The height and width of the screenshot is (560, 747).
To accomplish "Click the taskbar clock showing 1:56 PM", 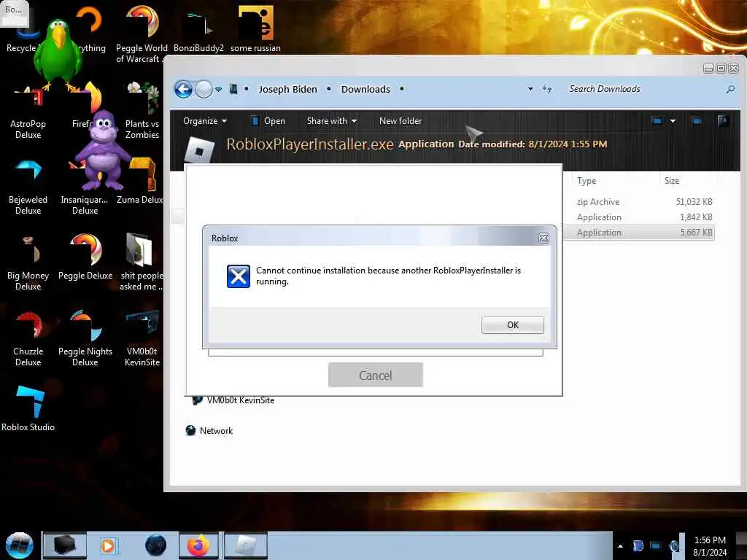I will (710, 546).
